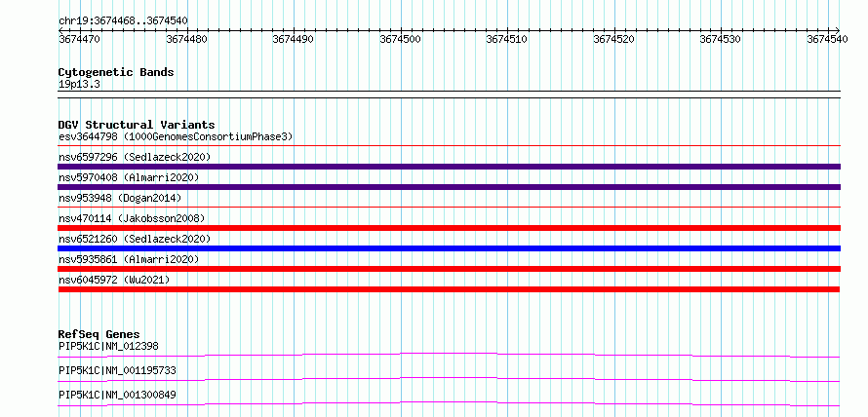Click the PIP5K1C|NM_012398 gene label
The width and height of the screenshot is (868, 417).
[x=108, y=346]
